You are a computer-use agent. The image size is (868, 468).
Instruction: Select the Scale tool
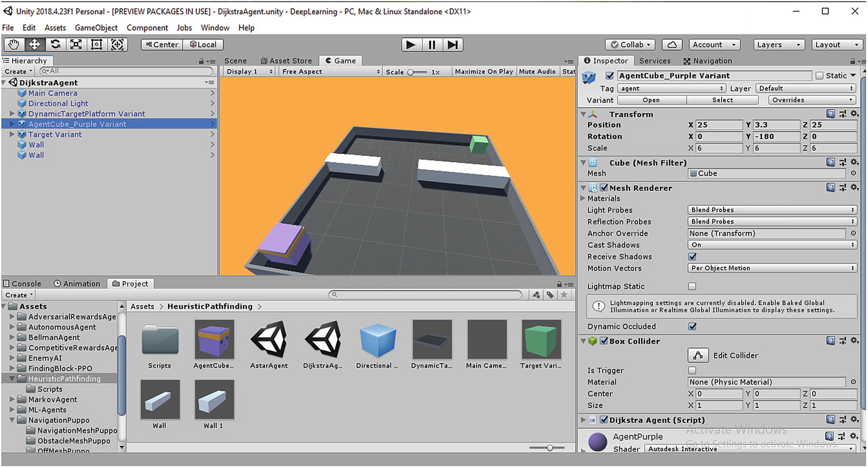(x=76, y=45)
